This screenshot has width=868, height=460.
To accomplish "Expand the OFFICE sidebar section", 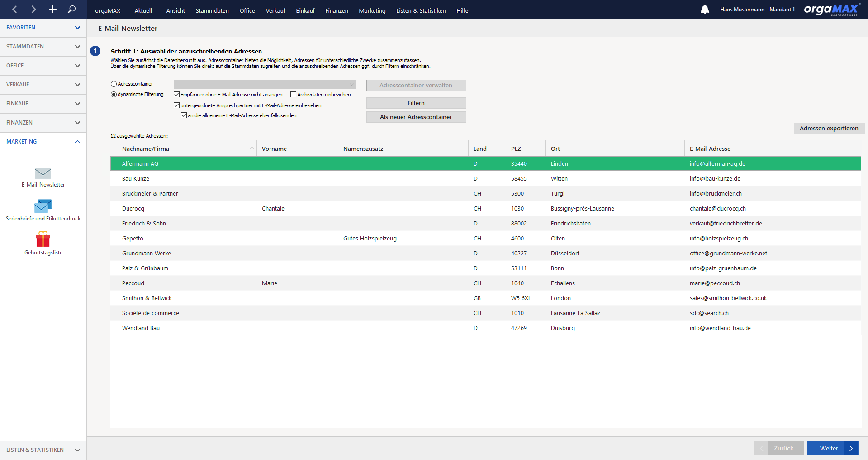I will click(43, 66).
